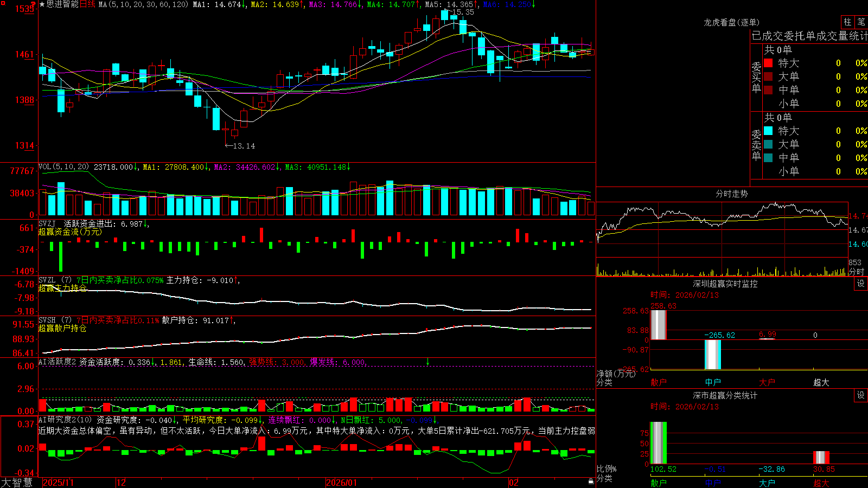The height and width of the screenshot is (488, 868).
Task: Click the MA(5,10,20,30,60,120) indicator parameters
Action: 143,4
